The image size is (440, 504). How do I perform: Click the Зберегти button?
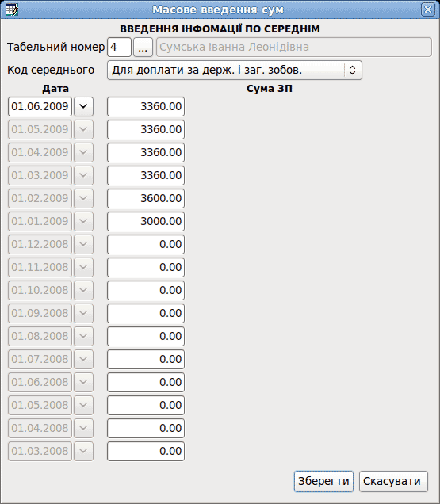pos(323,481)
